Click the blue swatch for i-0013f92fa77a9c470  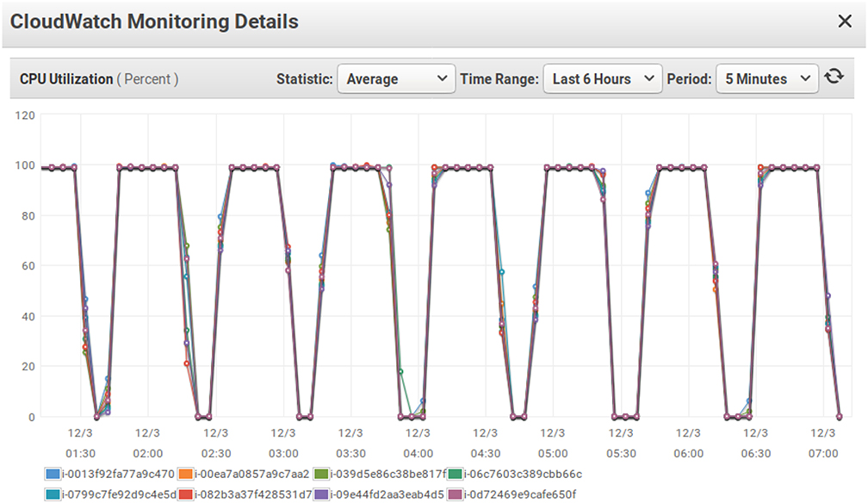53,475
